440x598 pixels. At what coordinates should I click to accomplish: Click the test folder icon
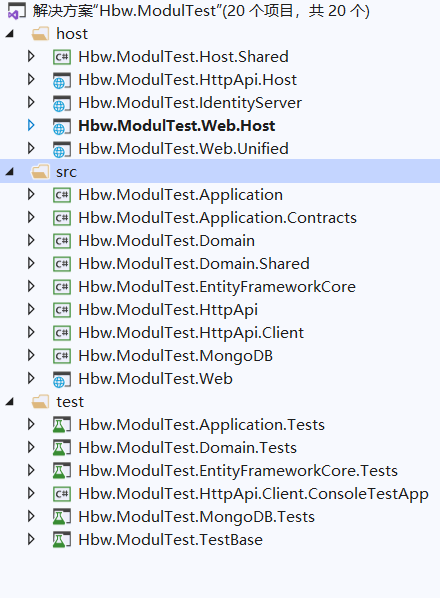[x=40, y=402]
